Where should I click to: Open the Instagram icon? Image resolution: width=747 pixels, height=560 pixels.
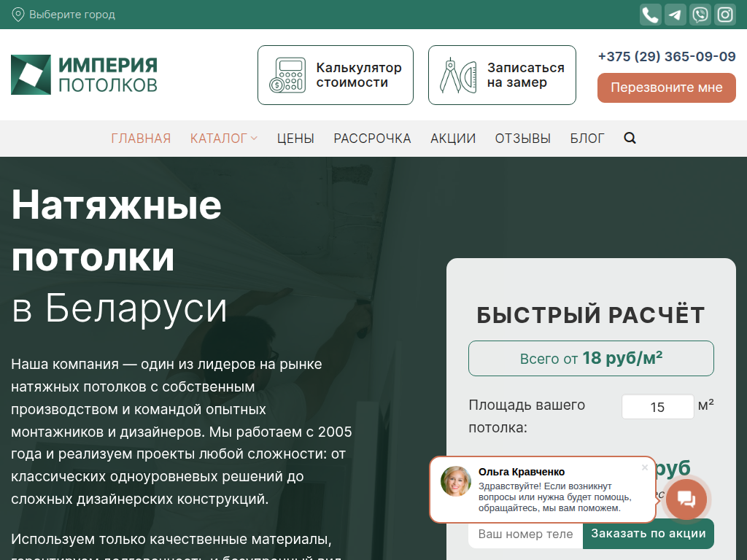(724, 14)
